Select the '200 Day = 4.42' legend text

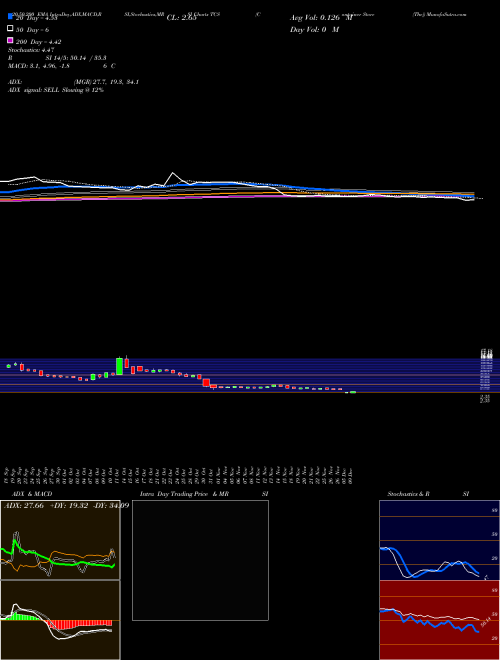click(39, 42)
